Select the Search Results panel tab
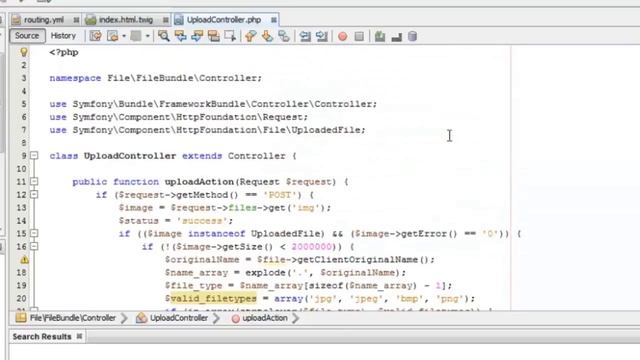The height and width of the screenshot is (360, 640). (x=42, y=337)
